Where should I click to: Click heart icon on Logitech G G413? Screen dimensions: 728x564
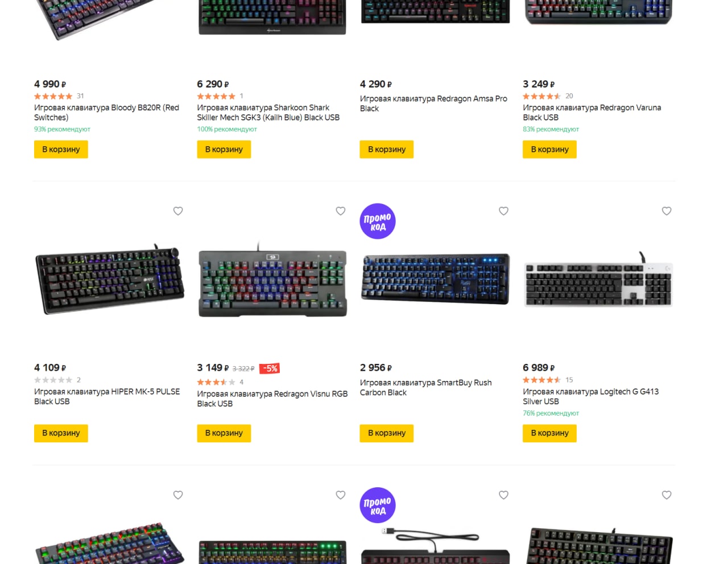(x=667, y=211)
